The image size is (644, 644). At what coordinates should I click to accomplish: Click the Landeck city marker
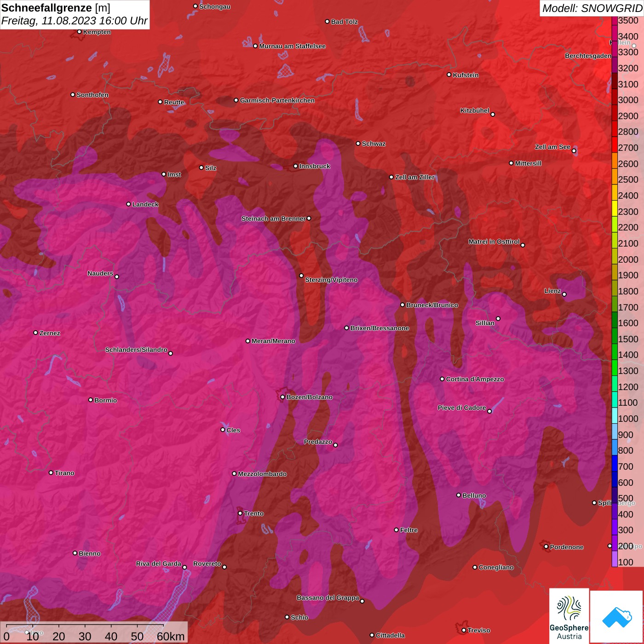click(128, 204)
